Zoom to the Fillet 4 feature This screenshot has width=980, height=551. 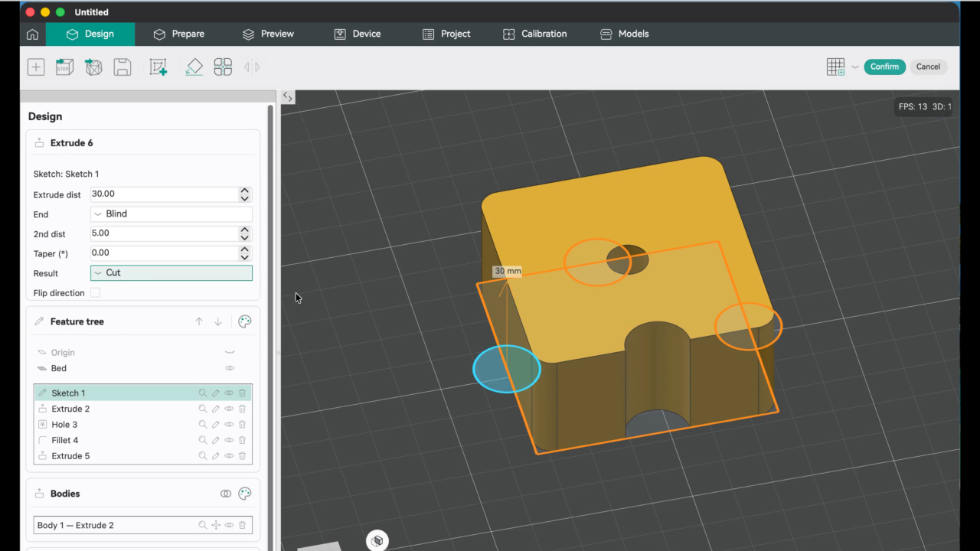pyautogui.click(x=203, y=441)
